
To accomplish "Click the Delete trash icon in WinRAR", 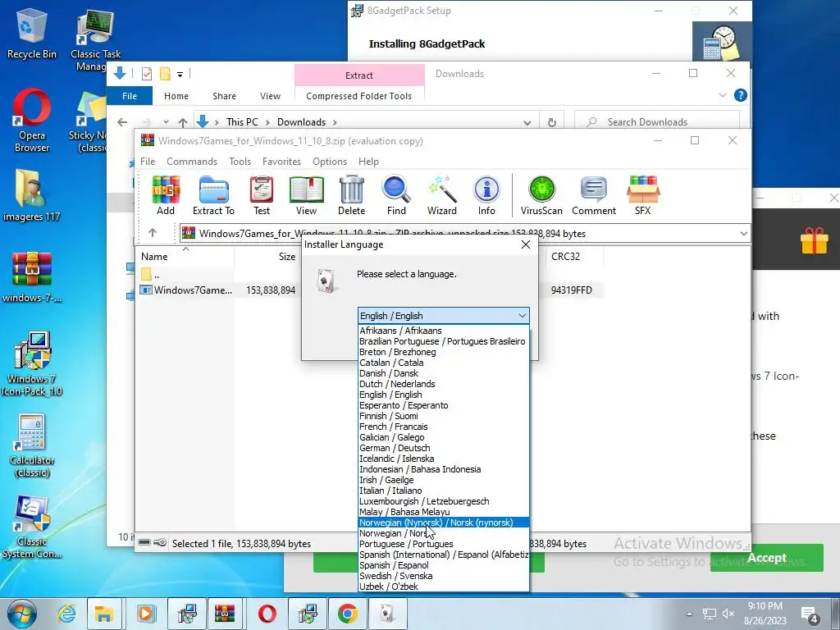I will (x=351, y=195).
